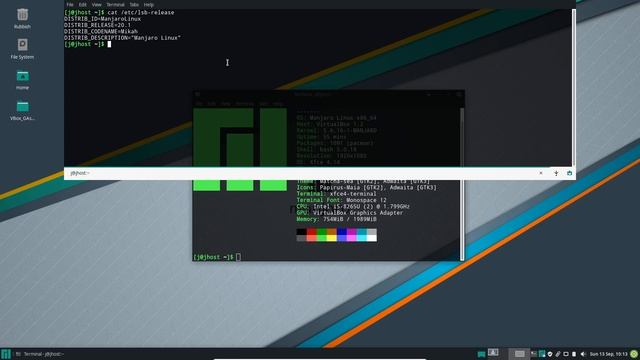Image resolution: width=640 pixels, height=360 pixels.
Task: Click the volume speaker tray icon
Action: tap(583, 354)
